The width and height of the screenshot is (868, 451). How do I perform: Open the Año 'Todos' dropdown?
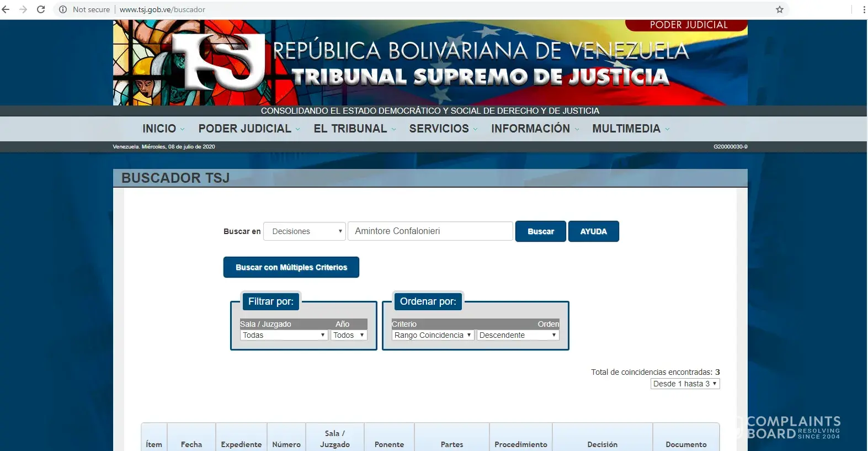point(349,335)
